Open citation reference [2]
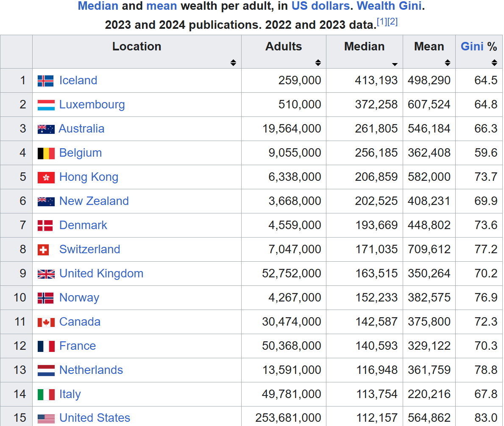504x426 pixels. pos(393,22)
